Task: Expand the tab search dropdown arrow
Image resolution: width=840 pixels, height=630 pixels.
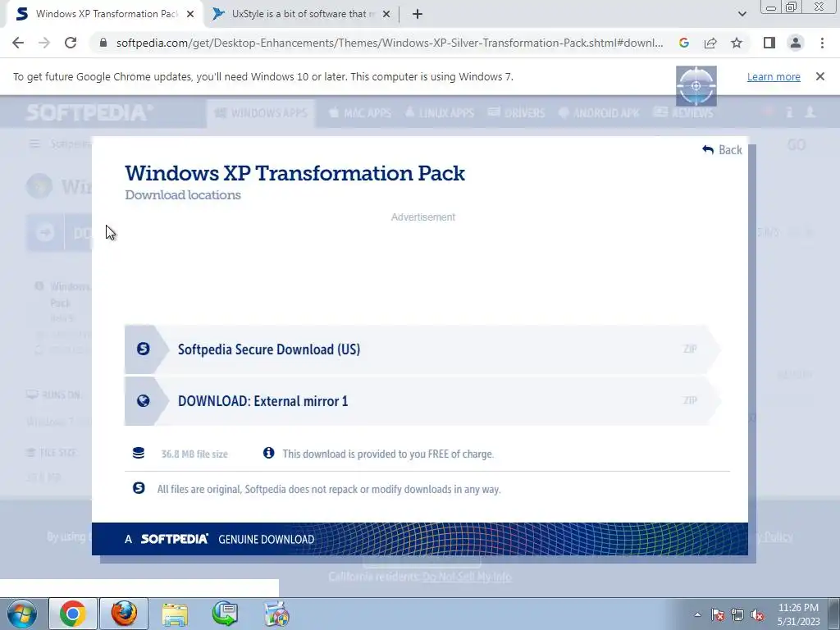Action: (x=742, y=14)
